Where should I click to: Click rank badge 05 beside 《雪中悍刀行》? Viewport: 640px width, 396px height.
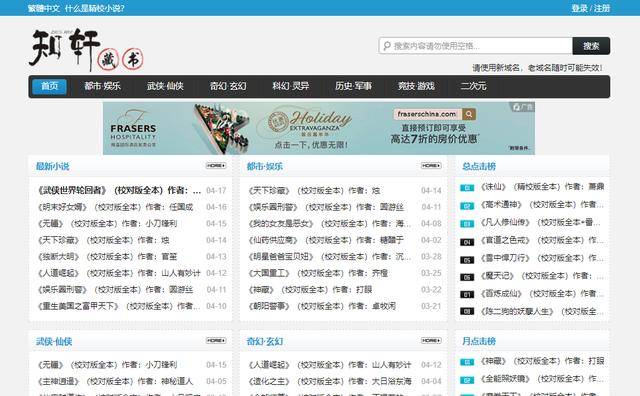pyautogui.click(x=467, y=260)
